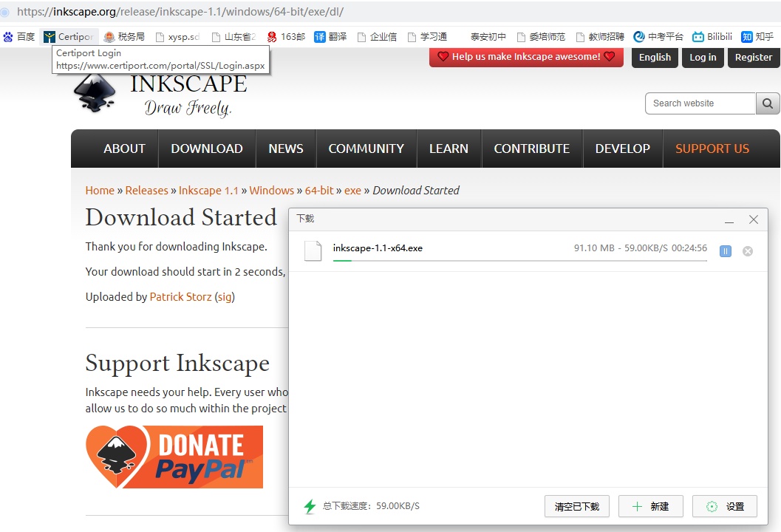Open the 中考平台 bookmark

tap(658, 36)
